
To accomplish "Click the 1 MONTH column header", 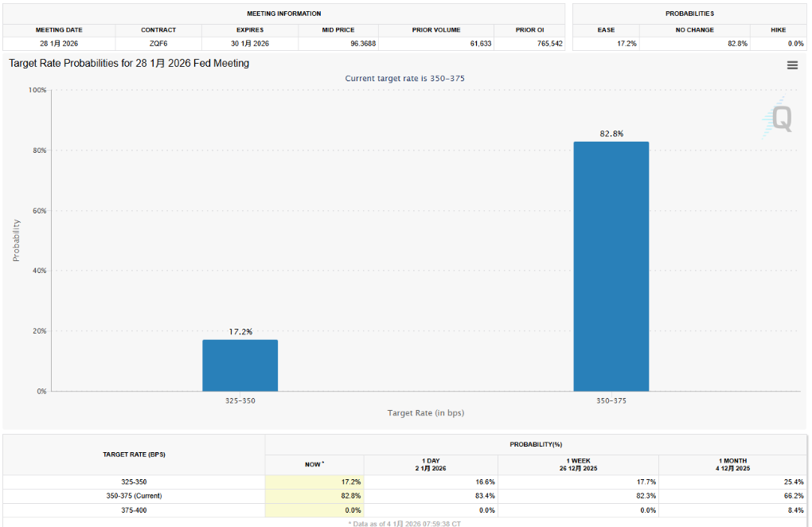I will [x=732, y=464].
